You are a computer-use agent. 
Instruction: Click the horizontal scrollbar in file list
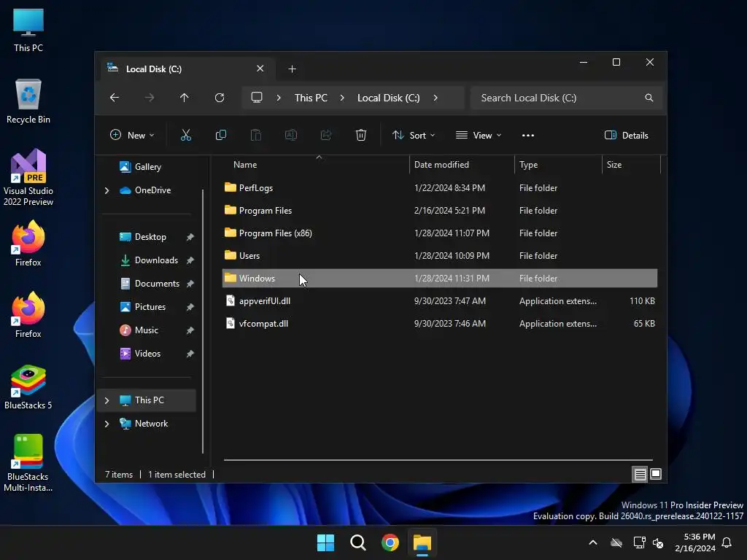click(438, 460)
